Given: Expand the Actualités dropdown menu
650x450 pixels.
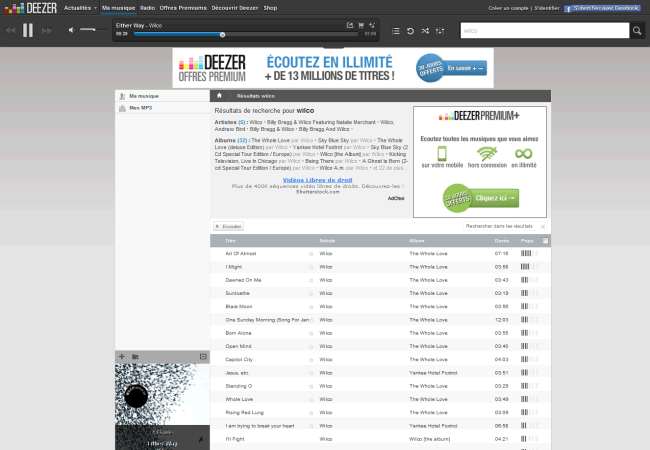Looking at the screenshot, I should pos(80,8).
